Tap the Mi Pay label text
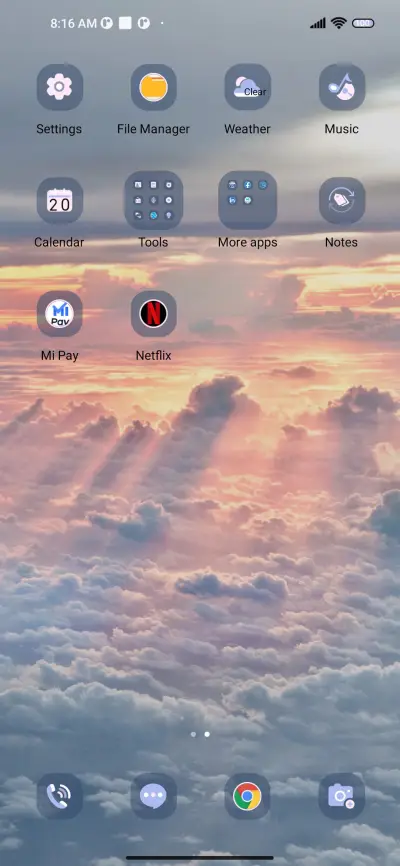 tap(60, 356)
